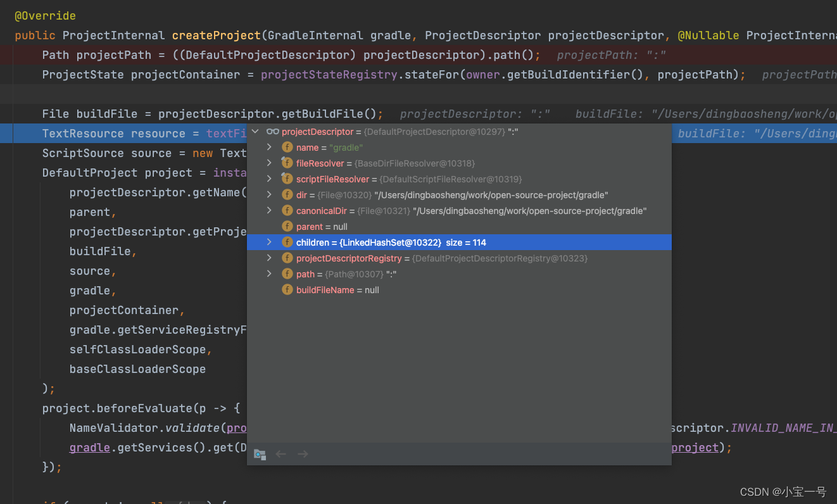This screenshot has height=504, width=837.
Task: Click the field icon next to path
Action: click(x=287, y=274)
